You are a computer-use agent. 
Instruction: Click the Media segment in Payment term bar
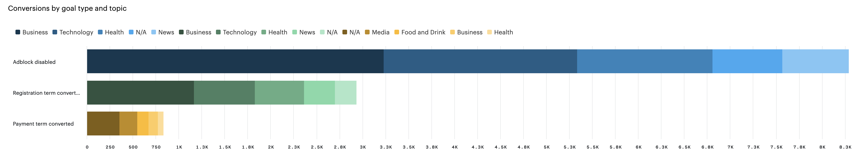128,124
